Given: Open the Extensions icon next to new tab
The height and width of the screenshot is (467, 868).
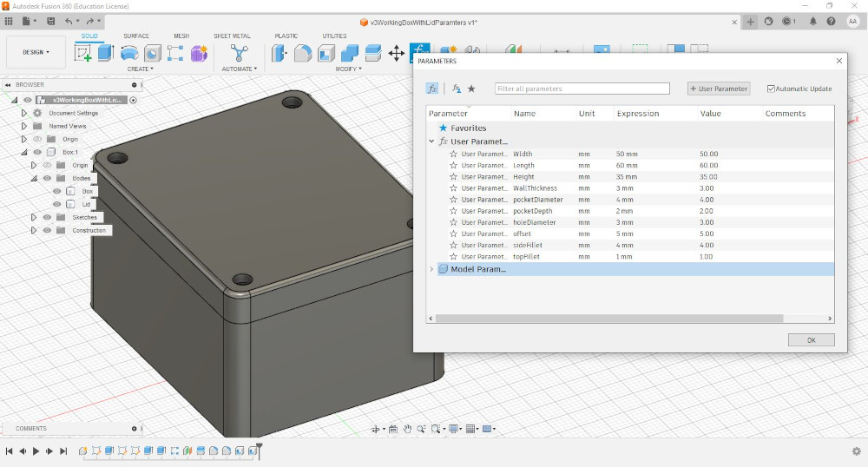Looking at the screenshot, I should tap(768, 21).
